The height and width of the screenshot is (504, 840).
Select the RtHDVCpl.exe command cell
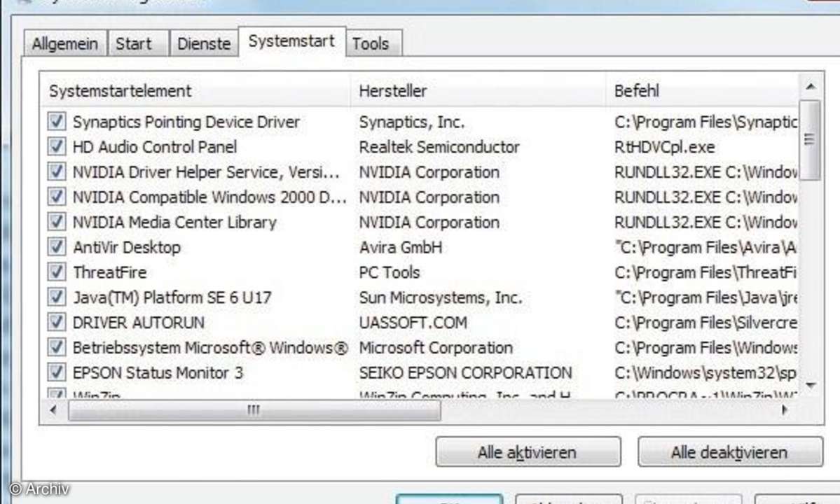(664, 147)
